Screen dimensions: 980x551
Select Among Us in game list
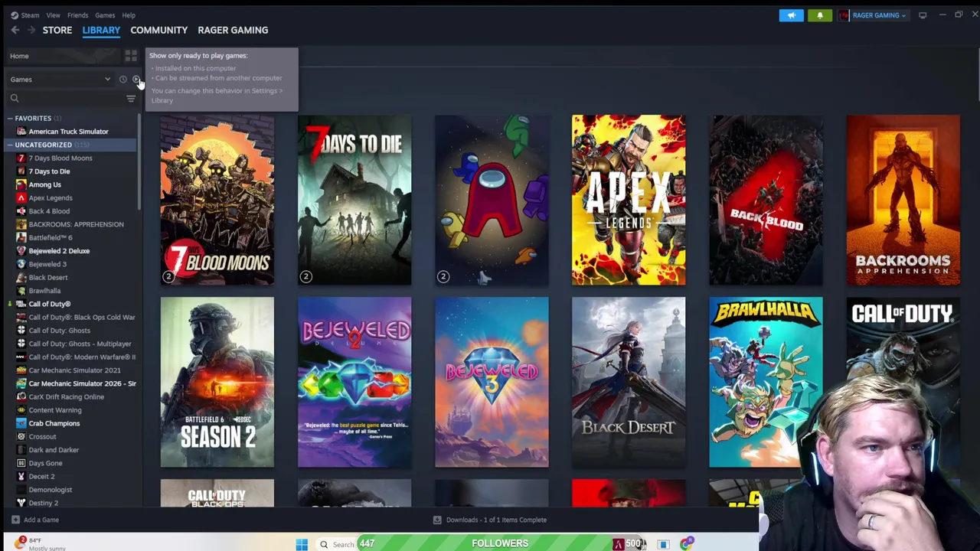(x=44, y=184)
